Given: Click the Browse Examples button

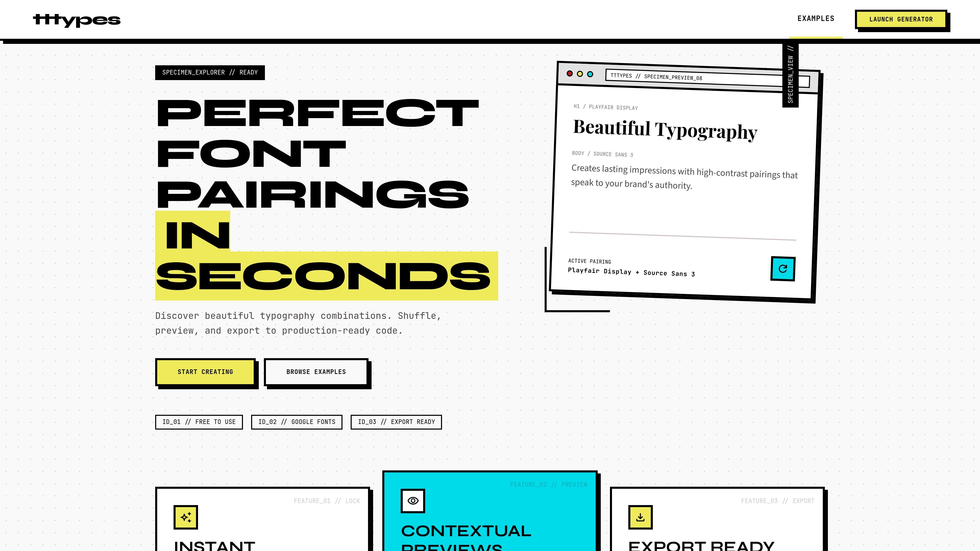Looking at the screenshot, I should [316, 372].
